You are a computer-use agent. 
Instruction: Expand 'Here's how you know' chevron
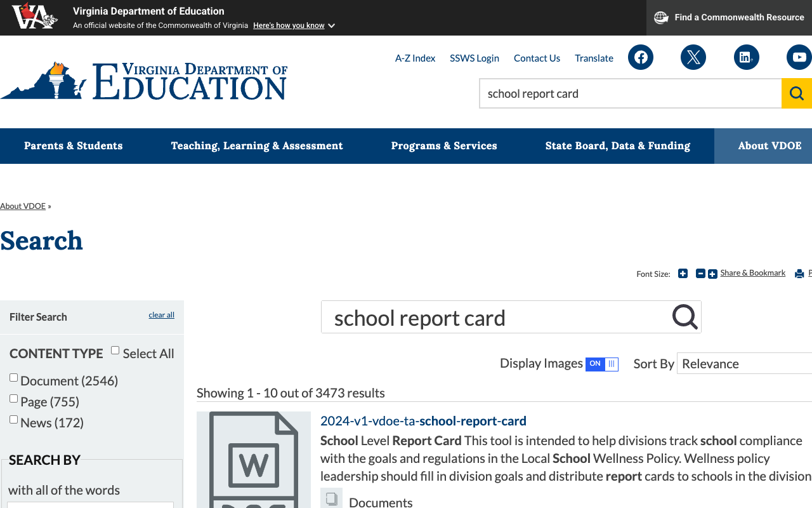pos(331,26)
